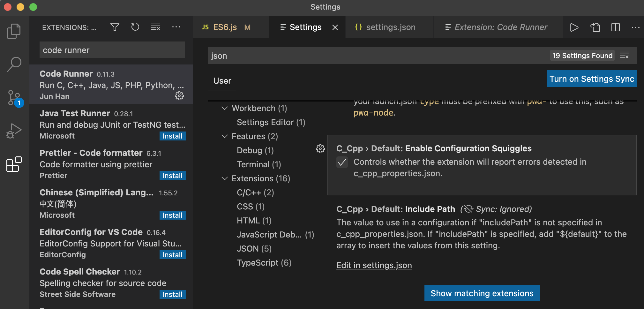Close the Settings tab

pos(335,27)
